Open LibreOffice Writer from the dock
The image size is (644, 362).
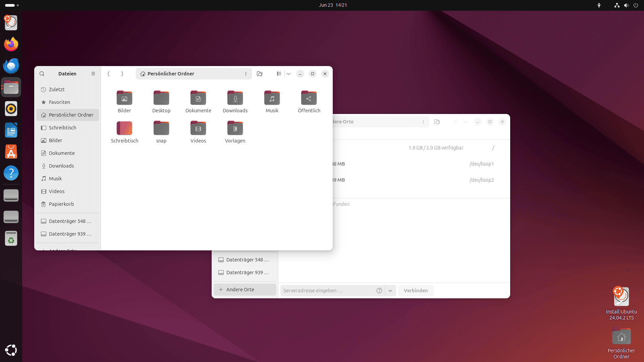(x=11, y=130)
